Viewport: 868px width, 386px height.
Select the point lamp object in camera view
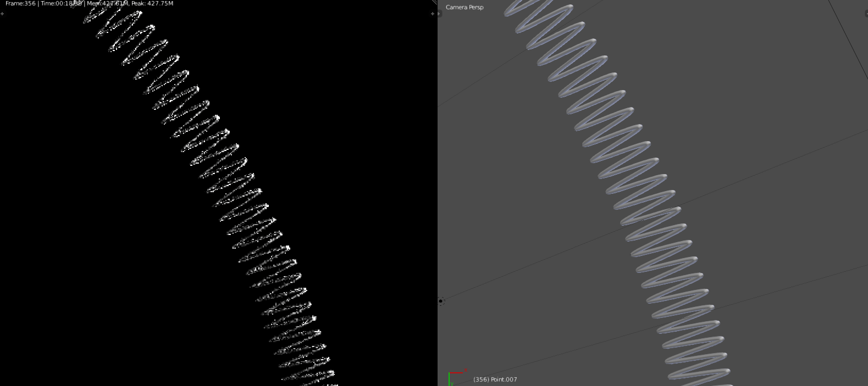click(441, 301)
